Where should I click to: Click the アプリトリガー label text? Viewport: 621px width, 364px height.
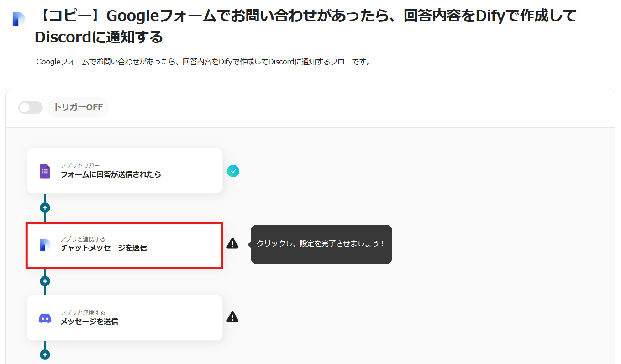80,165
